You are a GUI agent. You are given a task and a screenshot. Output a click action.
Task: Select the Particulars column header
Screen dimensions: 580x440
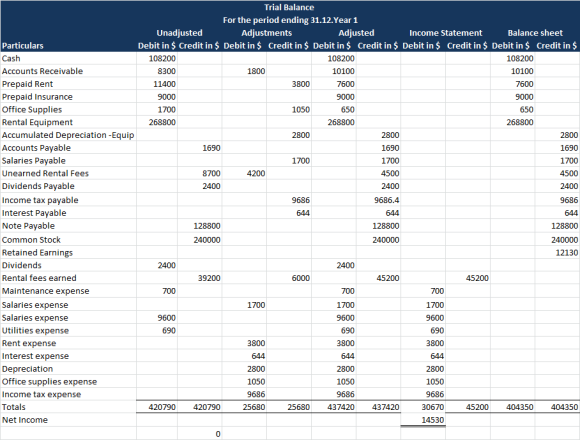pyautogui.click(x=23, y=46)
